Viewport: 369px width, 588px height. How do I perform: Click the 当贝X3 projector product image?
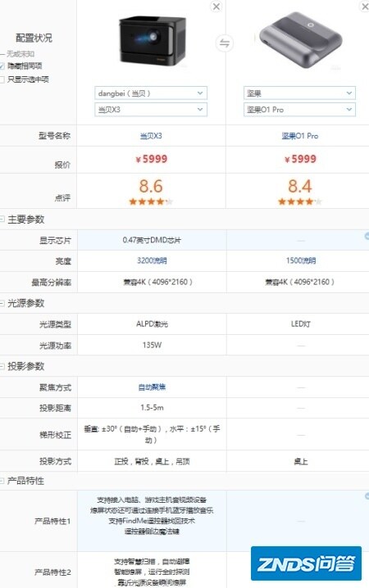[153, 40]
